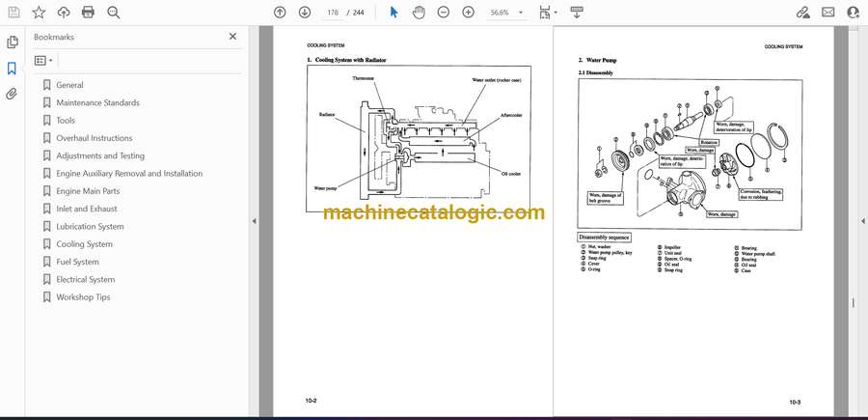
Task: Click the star bookmark icon in toolbar
Action: click(39, 13)
